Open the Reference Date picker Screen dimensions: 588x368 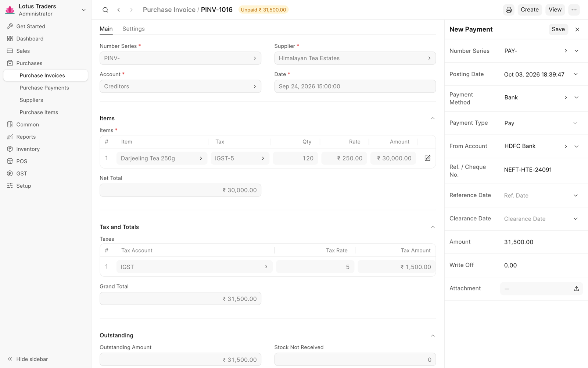click(576, 195)
